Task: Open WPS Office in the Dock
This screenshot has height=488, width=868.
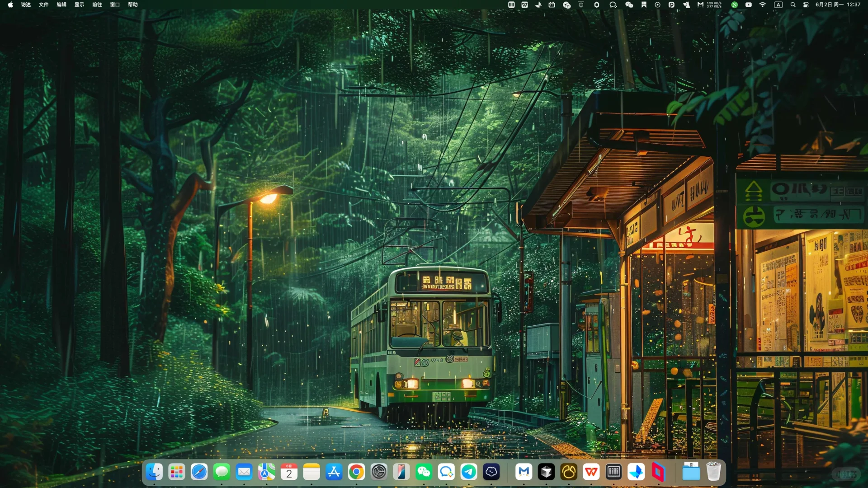Action: 591,472
